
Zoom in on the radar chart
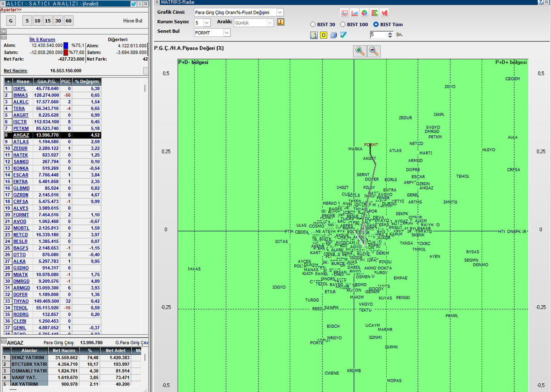click(x=360, y=51)
